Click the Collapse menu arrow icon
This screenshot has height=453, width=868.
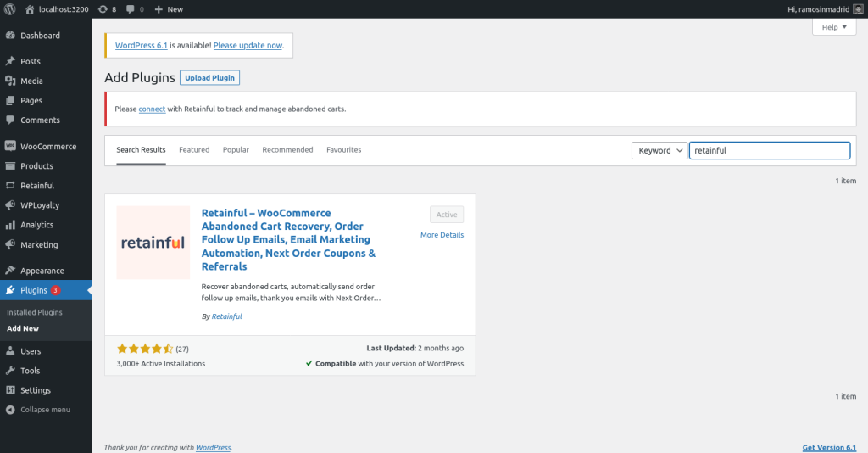click(10, 410)
